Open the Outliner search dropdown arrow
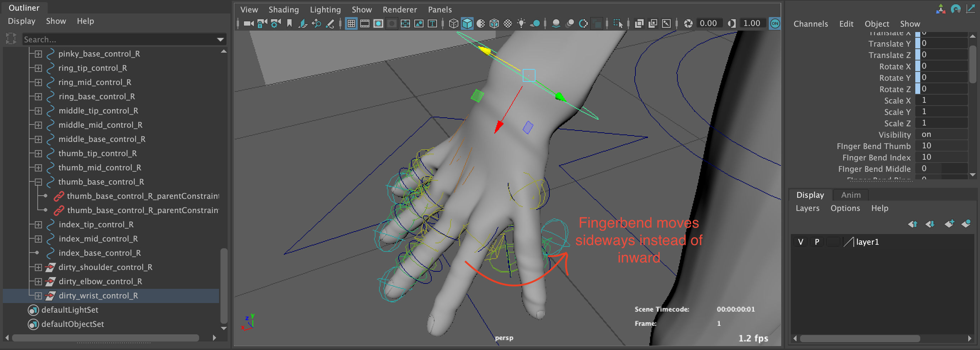 [221, 39]
